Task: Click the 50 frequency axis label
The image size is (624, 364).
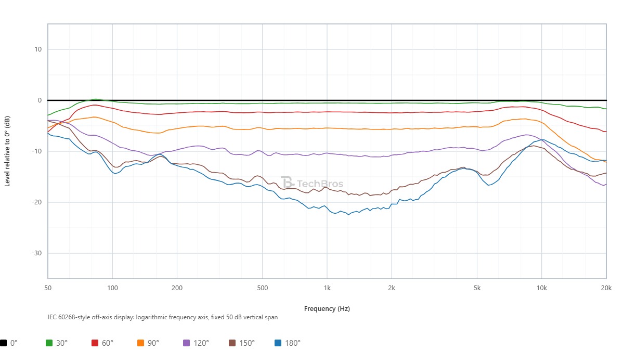Action: 48,288
